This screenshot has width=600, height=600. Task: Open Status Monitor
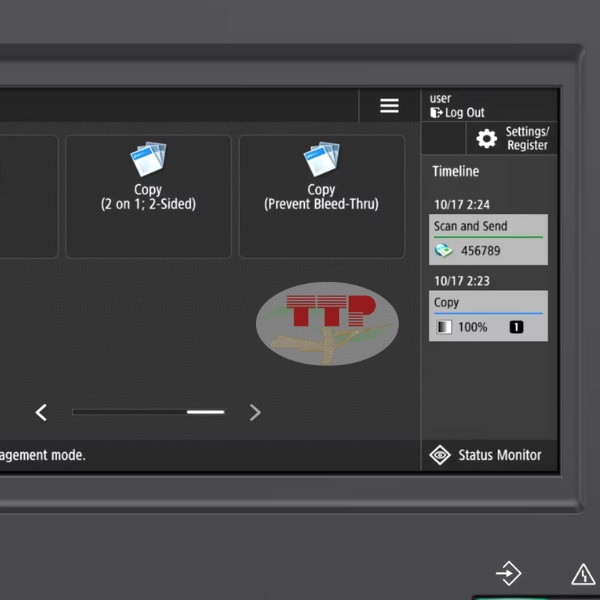pyautogui.click(x=489, y=455)
